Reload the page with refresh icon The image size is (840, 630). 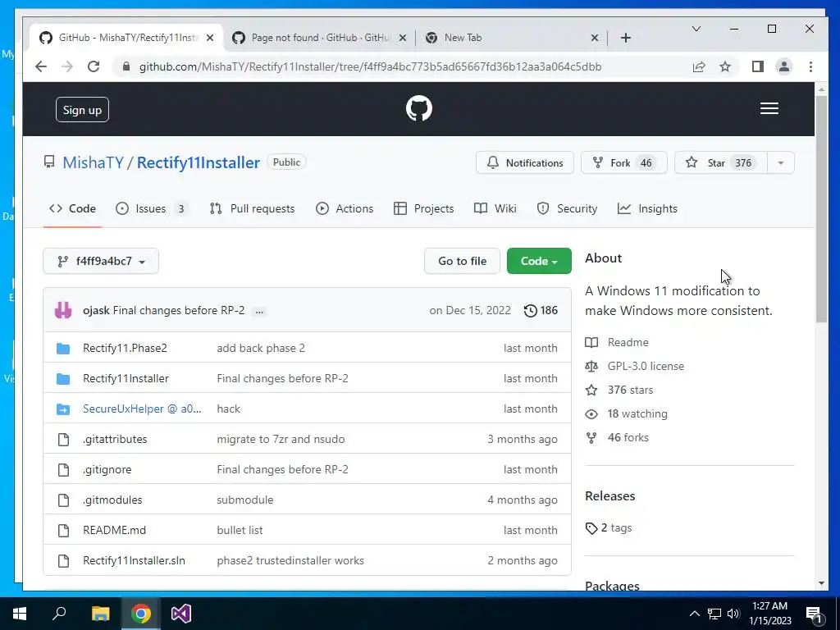[x=94, y=66]
